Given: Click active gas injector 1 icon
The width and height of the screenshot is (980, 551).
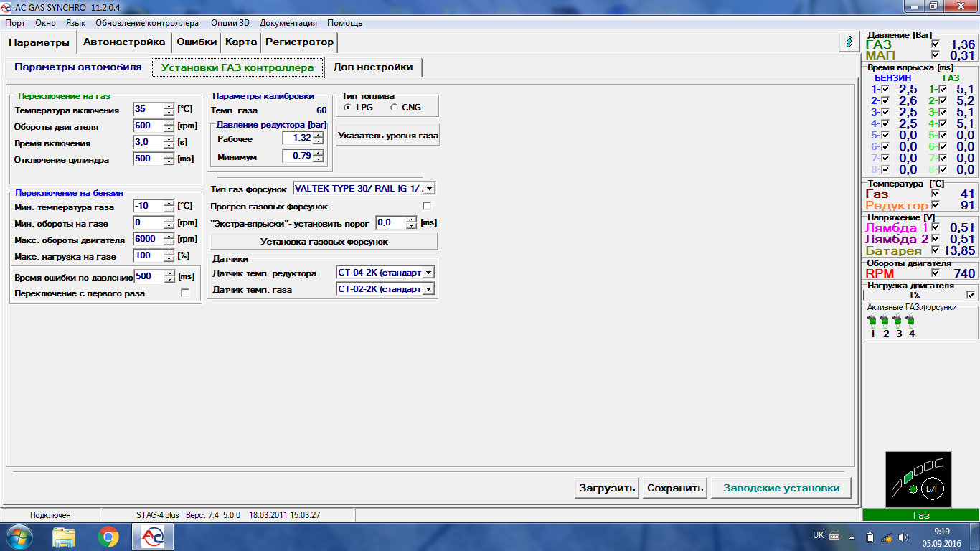Looking at the screenshot, I should (873, 320).
